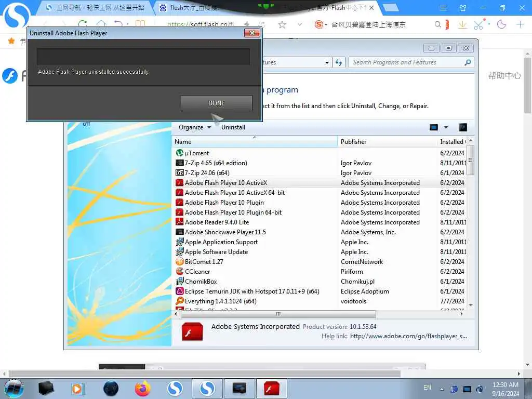Click the browser home icon
Viewport: 532px width, 399px height.
click(x=101, y=24)
